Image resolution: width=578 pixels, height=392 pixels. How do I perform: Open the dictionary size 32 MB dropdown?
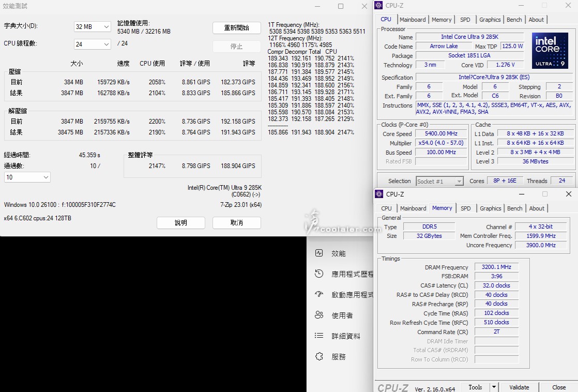(93, 27)
